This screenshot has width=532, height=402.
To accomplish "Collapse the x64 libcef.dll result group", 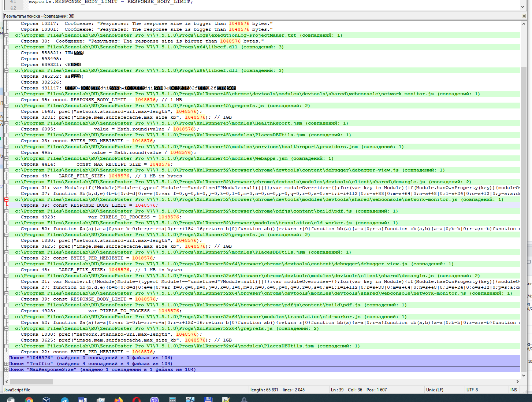I will (6, 47).
